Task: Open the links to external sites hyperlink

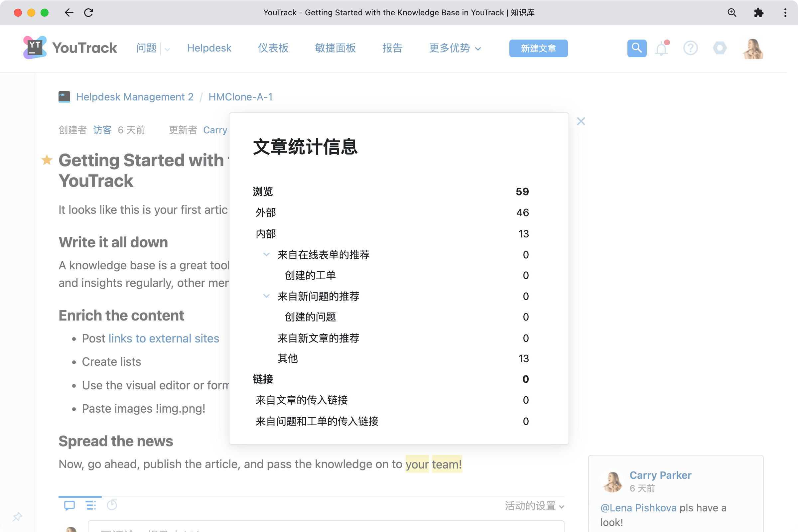Action: point(164,338)
